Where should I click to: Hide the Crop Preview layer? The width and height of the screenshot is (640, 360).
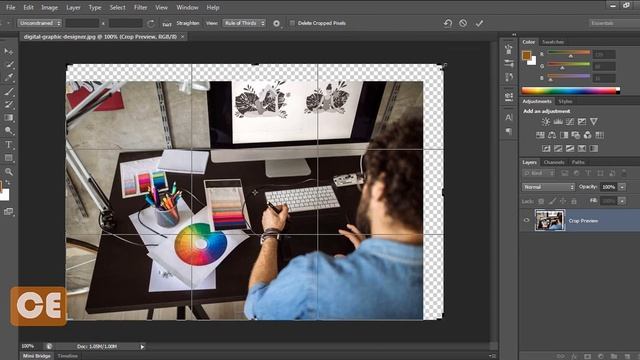pyautogui.click(x=527, y=220)
